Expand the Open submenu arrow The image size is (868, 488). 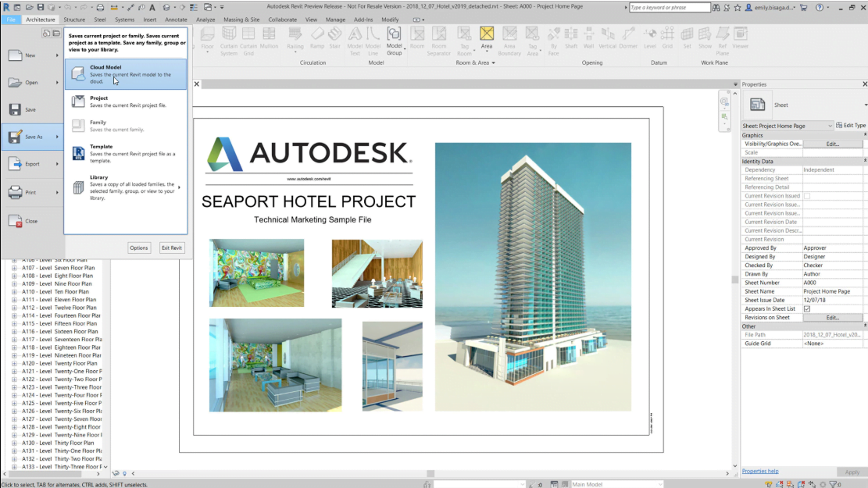[57, 83]
